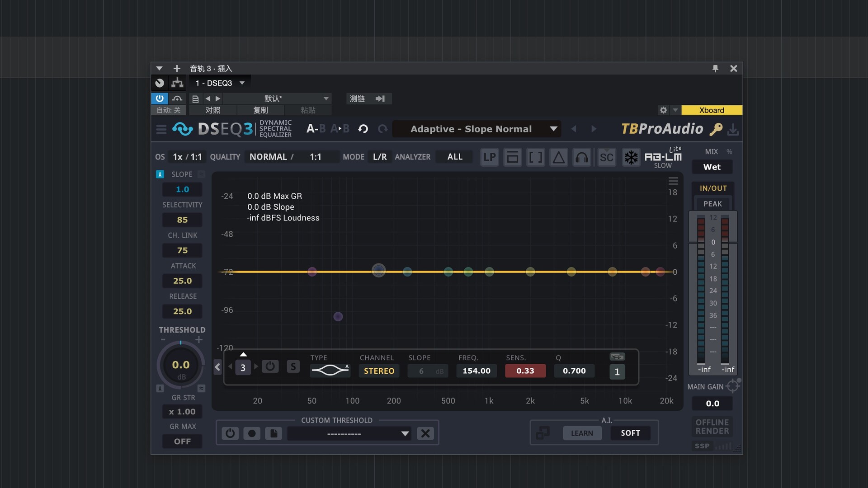Viewport: 868px width, 488px height.
Task: Click the band-range brackets icon
Action: (535, 157)
